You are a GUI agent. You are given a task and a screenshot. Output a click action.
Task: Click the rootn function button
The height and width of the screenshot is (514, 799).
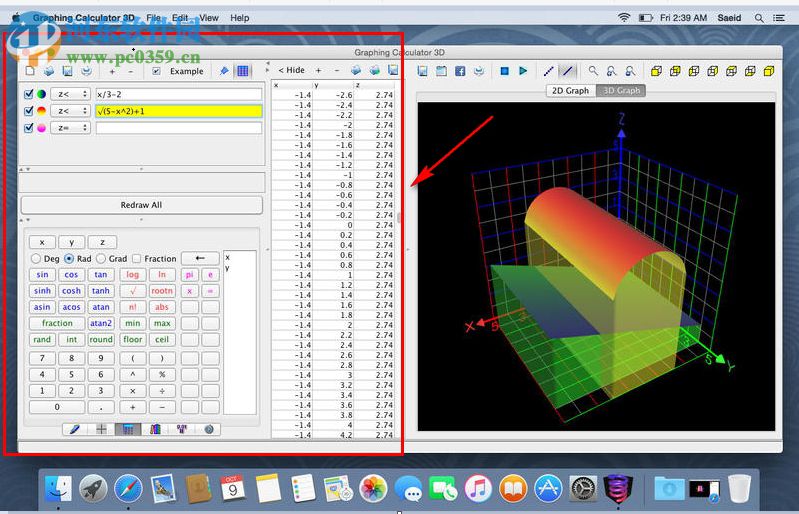[x=162, y=291]
